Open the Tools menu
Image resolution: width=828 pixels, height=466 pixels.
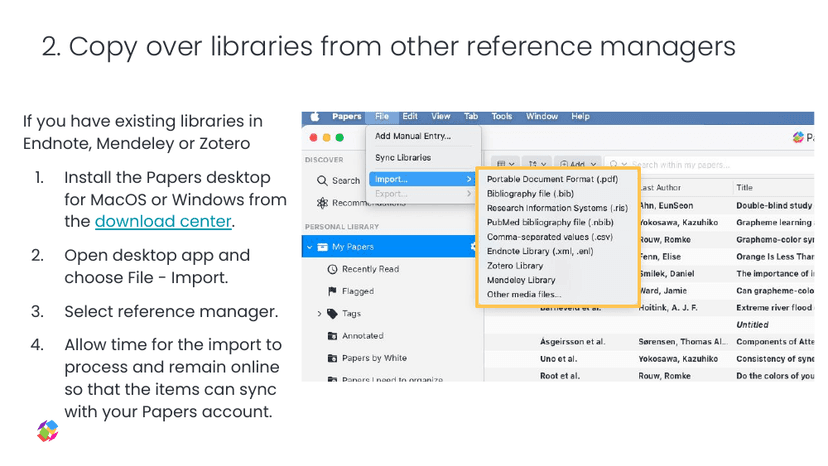[x=501, y=116]
